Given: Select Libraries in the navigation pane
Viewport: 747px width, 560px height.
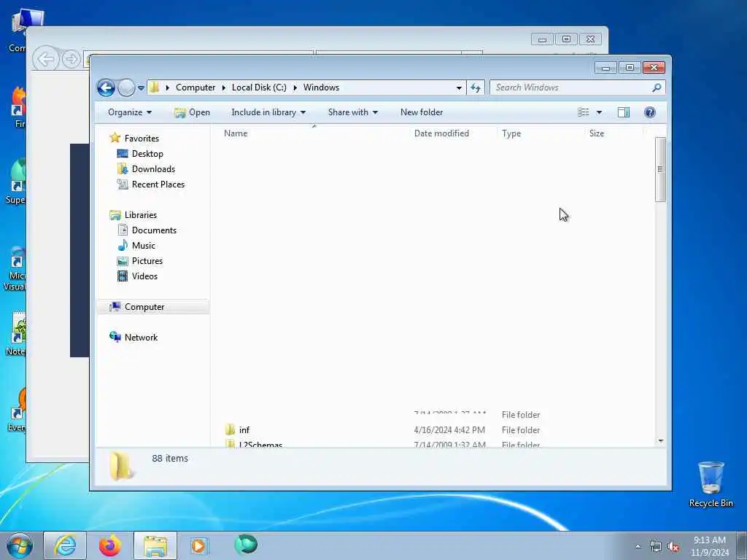Looking at the screenshot, I should (x=141, y=215).
